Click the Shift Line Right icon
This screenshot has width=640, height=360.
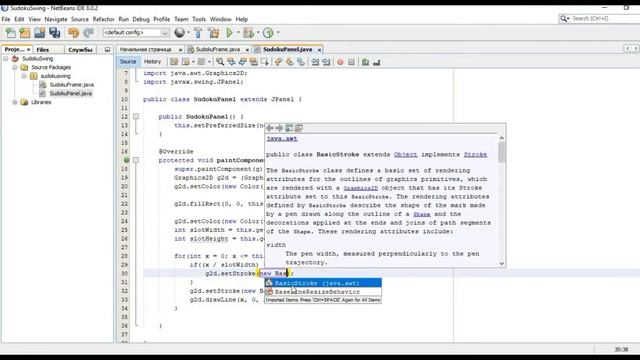click(x=326, y=62)
